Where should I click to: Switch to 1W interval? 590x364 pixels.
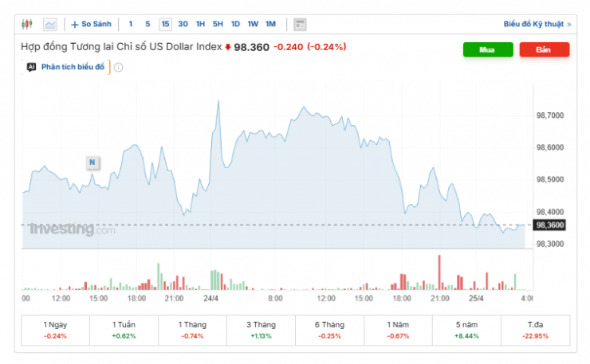point(253,24)
